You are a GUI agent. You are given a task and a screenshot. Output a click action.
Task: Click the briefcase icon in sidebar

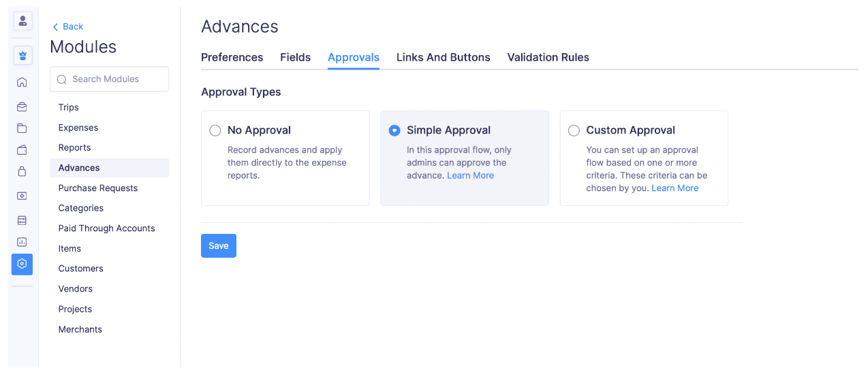coord(22,107)
